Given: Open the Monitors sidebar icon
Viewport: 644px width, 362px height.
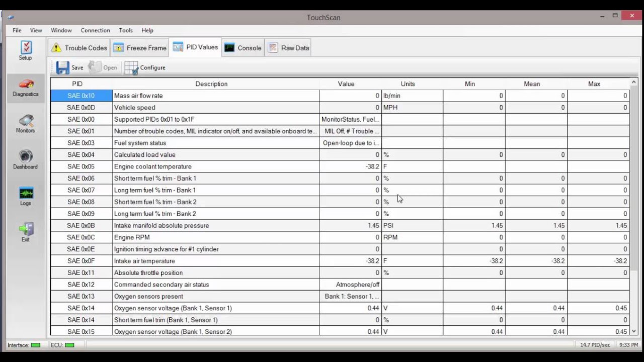Looking at the screenshot, I should tap(26, 121).
